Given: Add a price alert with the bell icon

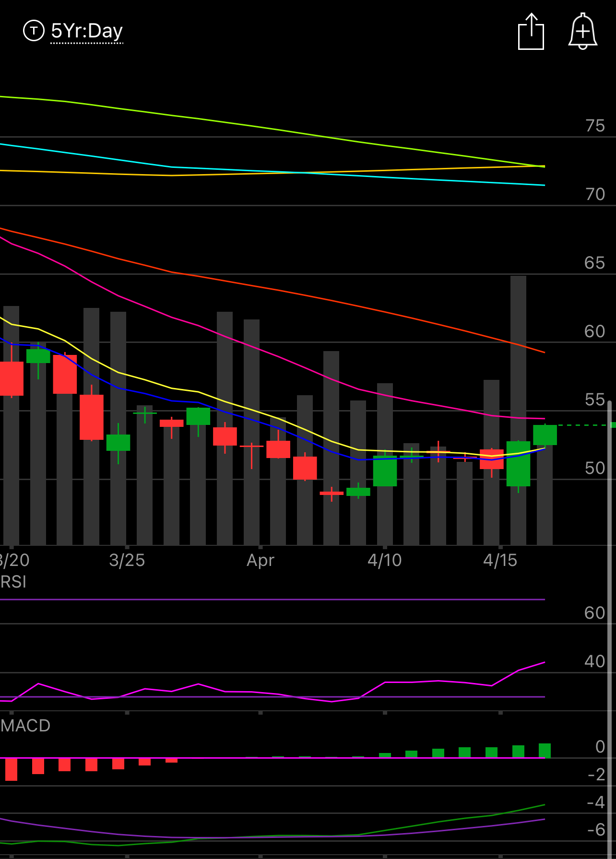Looking at the screenshot, I should click(x=582, y=31).
